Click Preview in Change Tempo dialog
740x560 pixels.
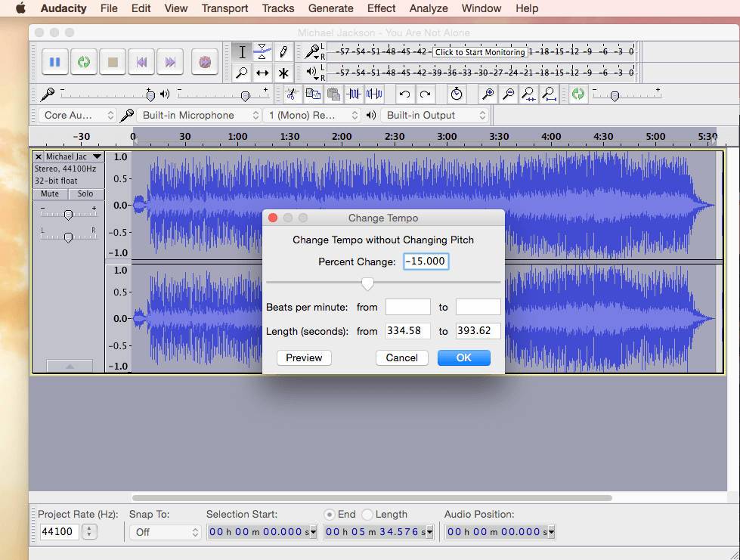[x=304, y=358]
